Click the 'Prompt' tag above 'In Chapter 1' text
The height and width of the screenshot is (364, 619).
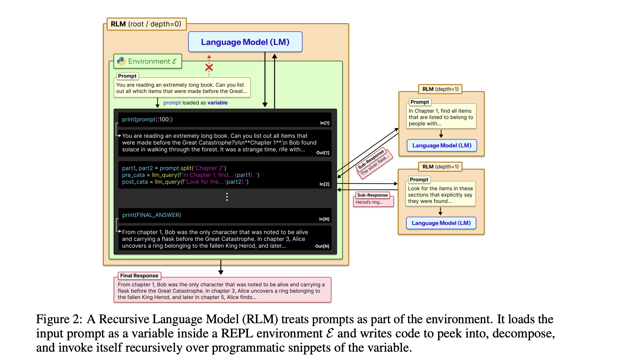(x=420, y=102)
